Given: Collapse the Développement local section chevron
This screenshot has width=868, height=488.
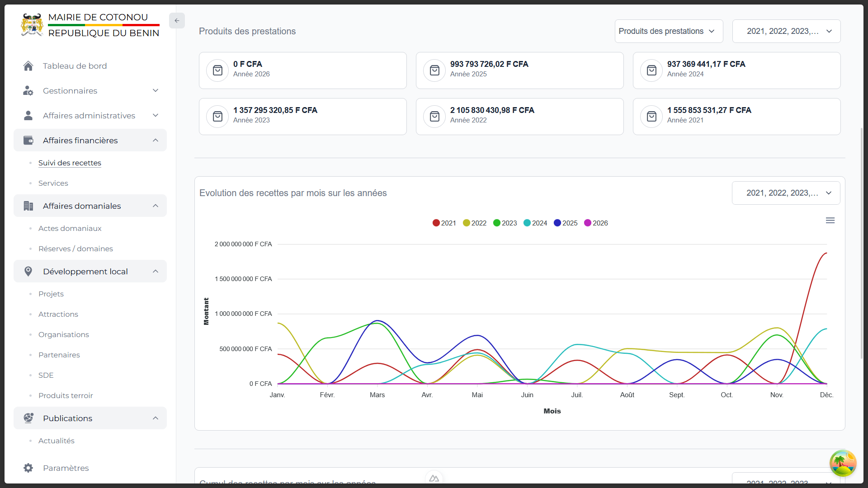Looking at the screenshot, I should pos(156,271).
